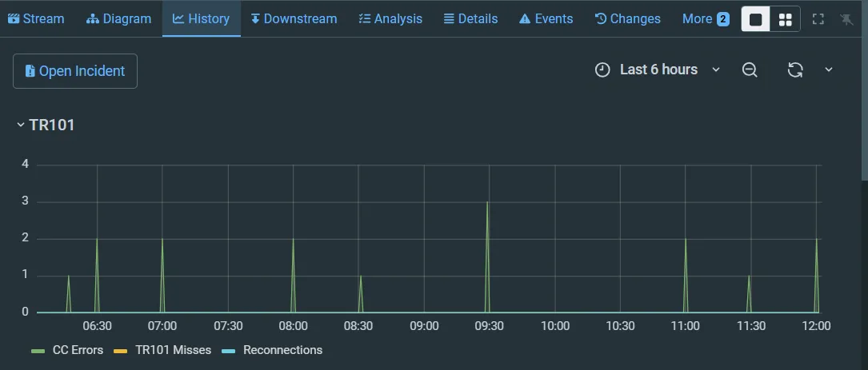
Task: Click the Stream tab camera icon
Action: [x=14, y=19]
